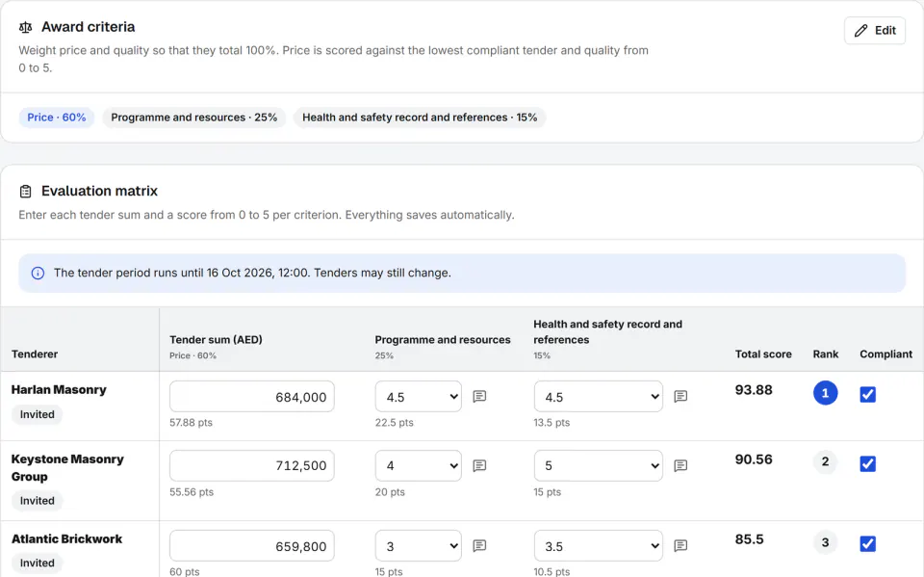Click the rank 3 badge for Atlantic Brickwork
This screenshot has width=924, height=577.
tap(825, 542)
